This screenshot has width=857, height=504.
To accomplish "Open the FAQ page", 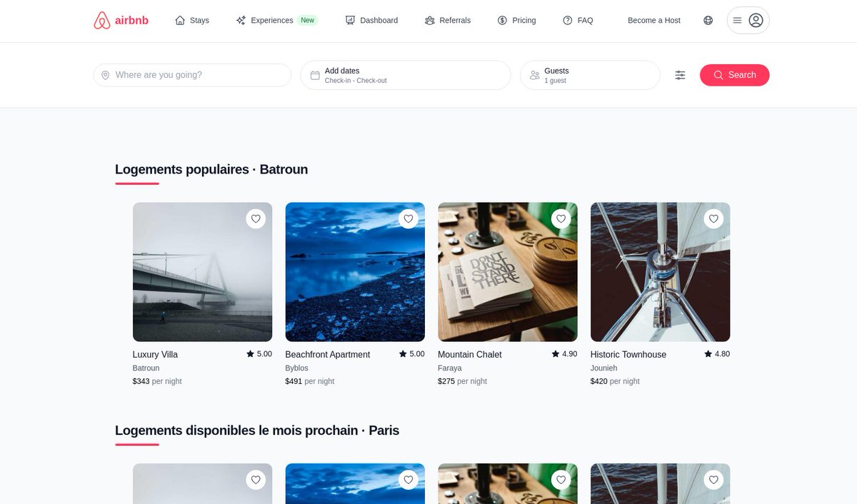I will tap(578, 21).
